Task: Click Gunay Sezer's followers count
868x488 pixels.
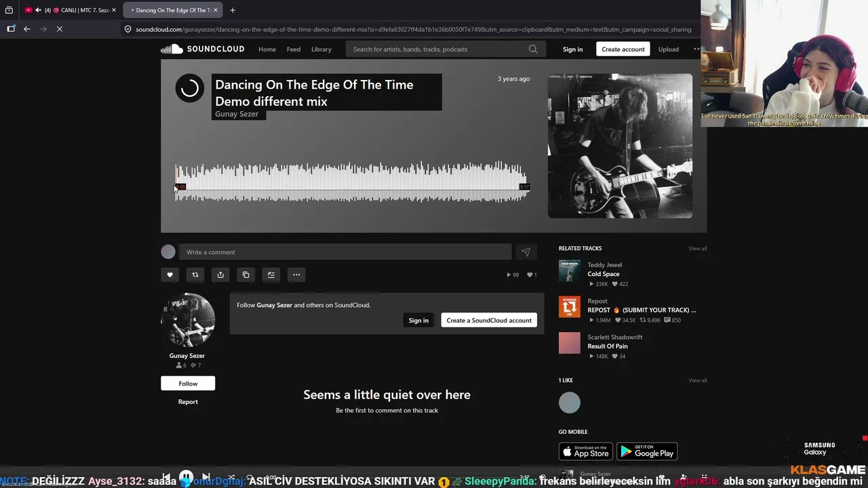Action: pos(181,365)
